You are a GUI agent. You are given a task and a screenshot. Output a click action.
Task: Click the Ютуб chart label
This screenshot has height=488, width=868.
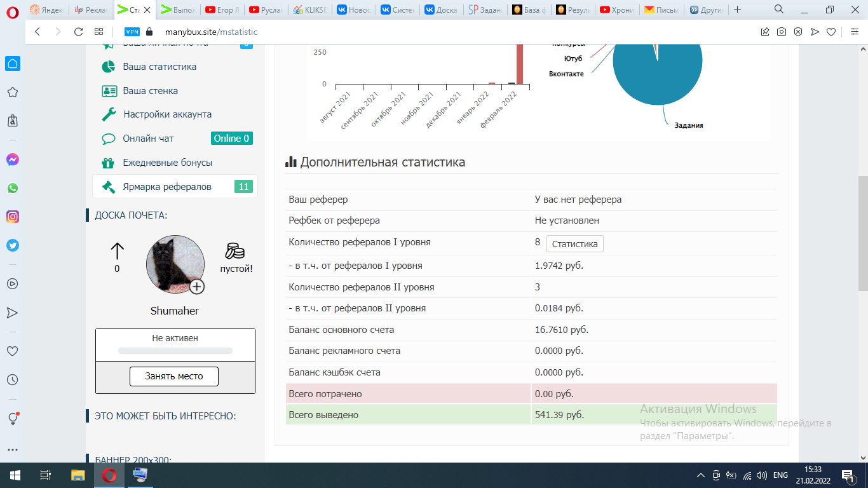pyautogui.click(x=573, y=58)
